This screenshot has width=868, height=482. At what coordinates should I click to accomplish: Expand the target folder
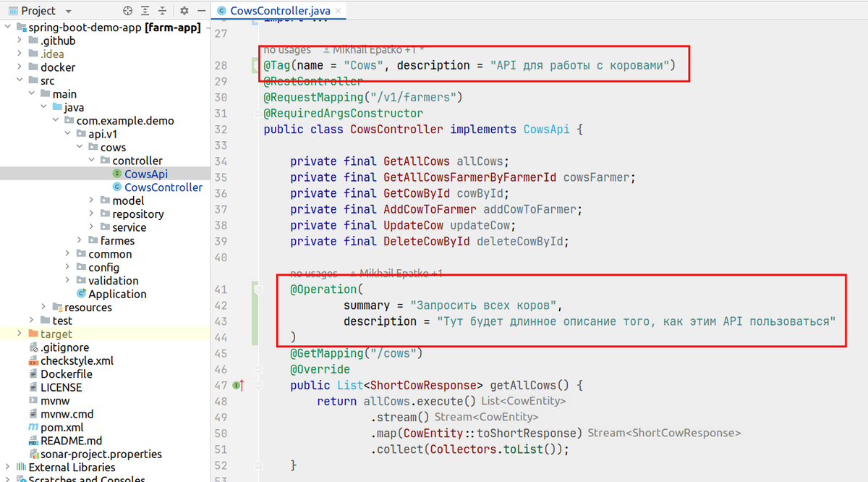(x=20, y=334)
